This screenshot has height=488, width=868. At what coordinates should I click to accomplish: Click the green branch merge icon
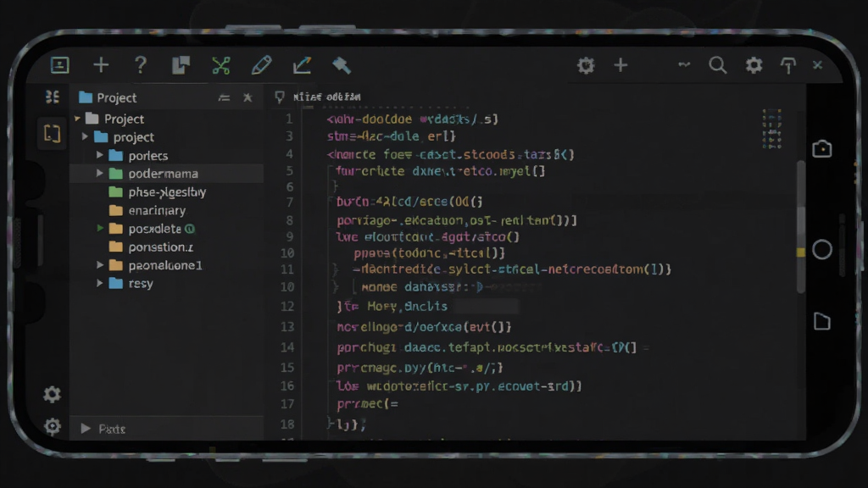221,65
